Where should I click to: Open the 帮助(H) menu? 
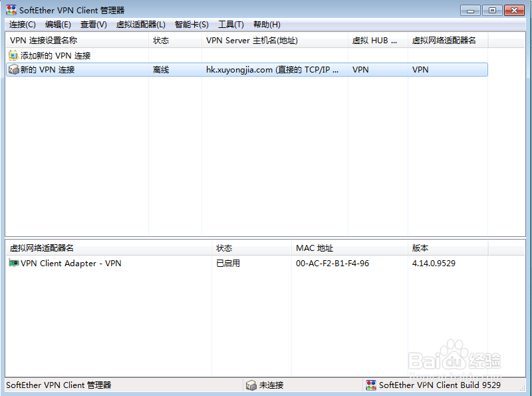(x=267, y=25)
